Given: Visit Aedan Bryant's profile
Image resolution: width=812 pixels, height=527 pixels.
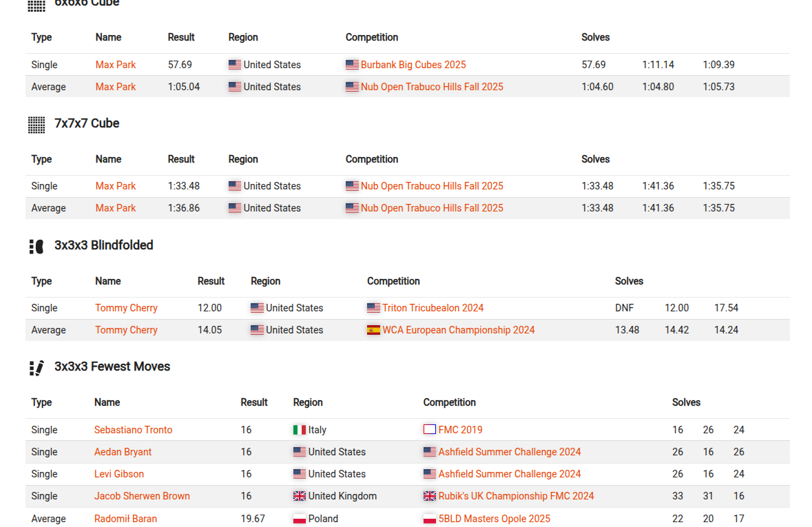Looking at the screenshot, I should [123, 452].
